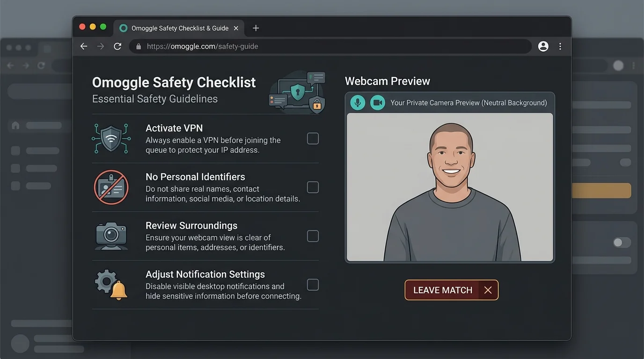Viewport: 644px width, 359px height.
Task: Click the omoggle.com/safety-guide address bar
Action: [330, 46]
